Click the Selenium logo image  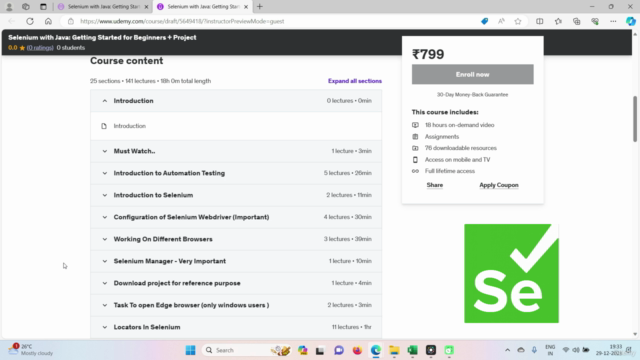[511, 273]
